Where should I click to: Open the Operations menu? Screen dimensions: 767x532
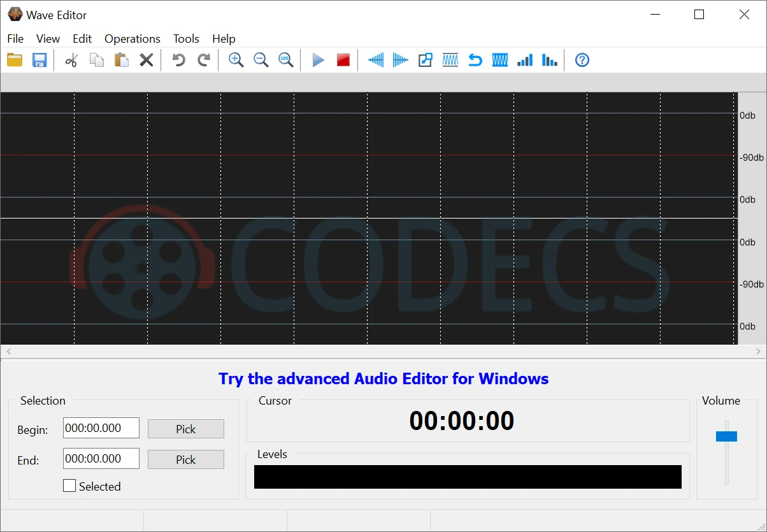[133, 39]
